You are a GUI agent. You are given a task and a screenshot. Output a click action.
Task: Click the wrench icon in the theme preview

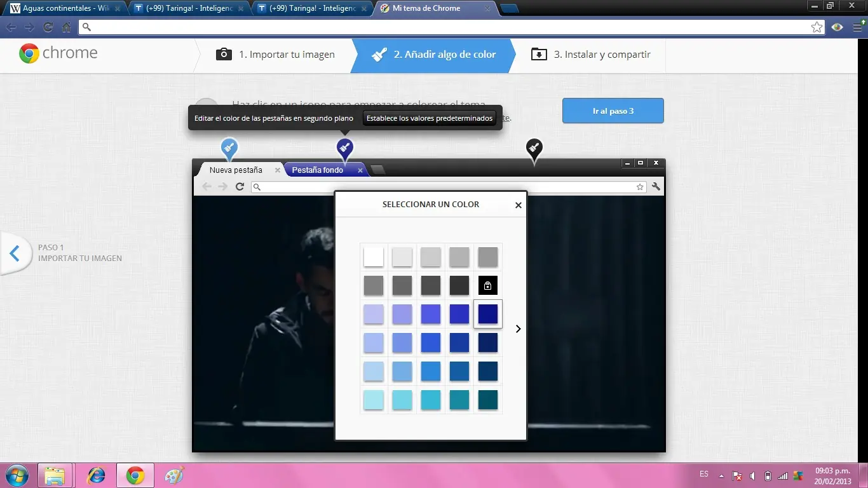coord(656,187)
